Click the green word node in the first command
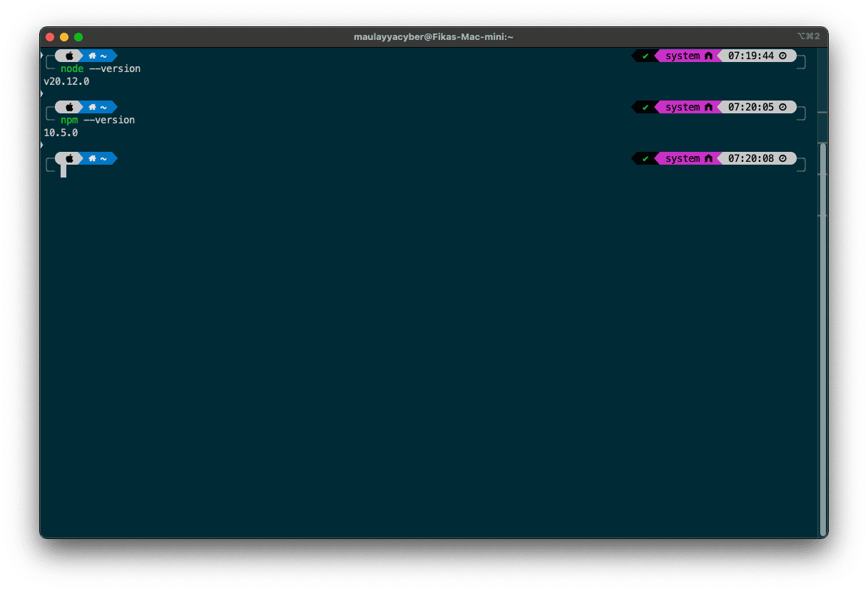Viewport: 868px width, 591px height. click(72, 68)
